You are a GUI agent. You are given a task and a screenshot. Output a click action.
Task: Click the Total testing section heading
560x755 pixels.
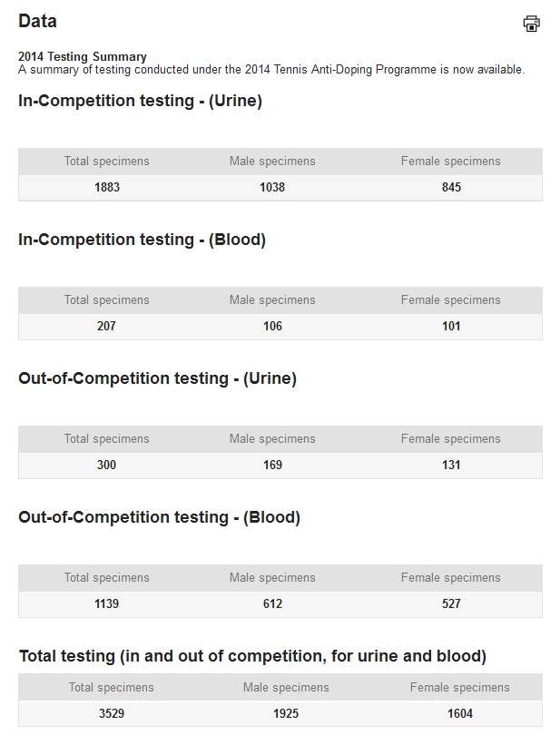click(x=253, y=656)
